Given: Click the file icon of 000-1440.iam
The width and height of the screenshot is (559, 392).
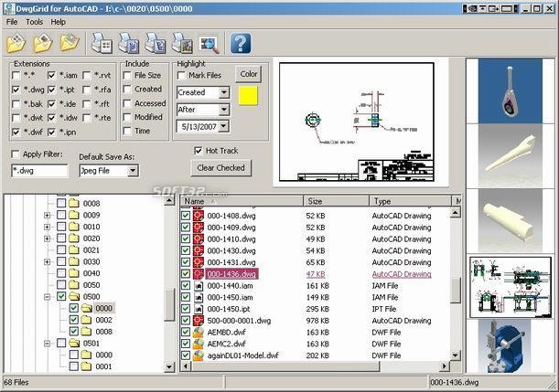Looking at the screenshot, I should [x=199, y=285].
